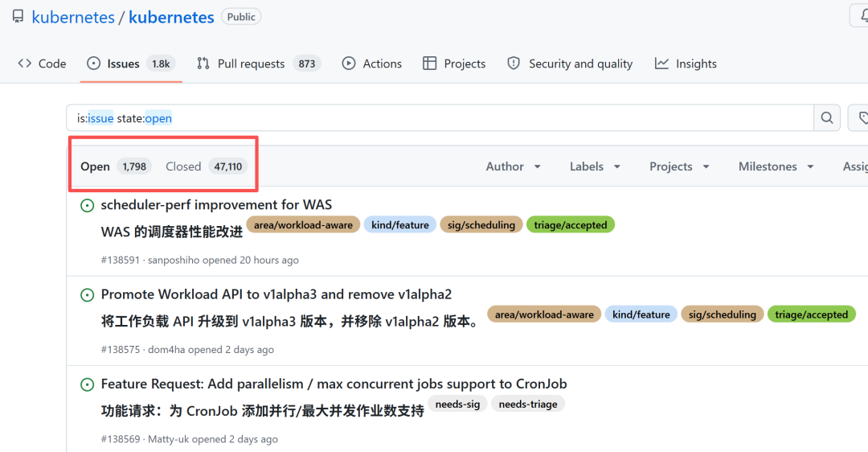Click the Public visibility badge
This screenshot has height=452, width=868.
pos(241,17)
